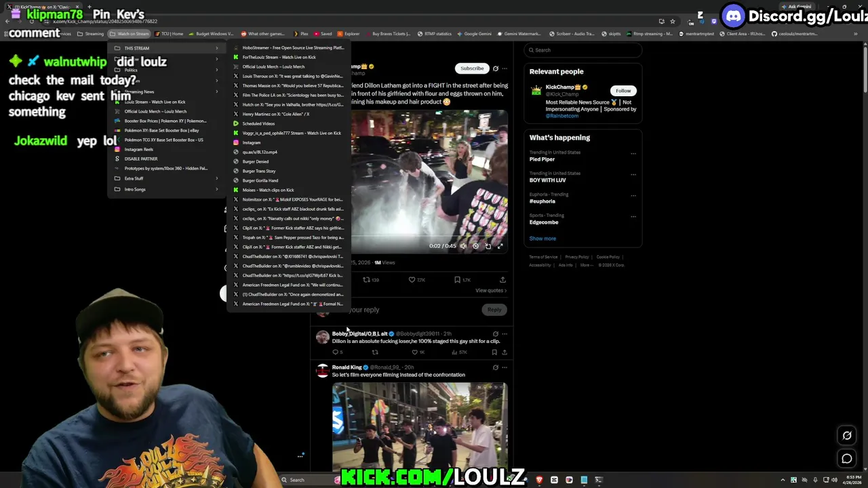868x488 pixels.
Task: Open Henry Martinez on X bookmark
Action: 288,114
